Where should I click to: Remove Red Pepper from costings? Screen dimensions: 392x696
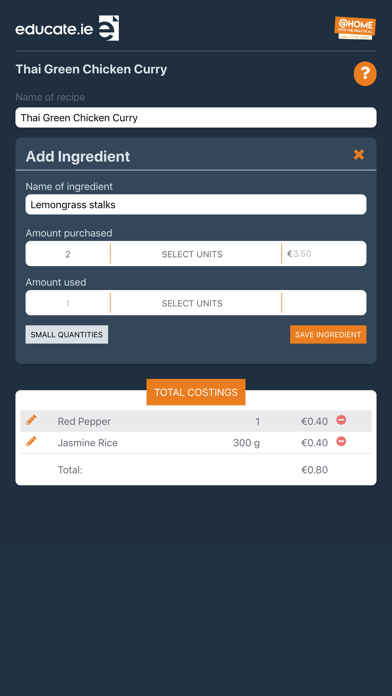click(x=341, y=420)
